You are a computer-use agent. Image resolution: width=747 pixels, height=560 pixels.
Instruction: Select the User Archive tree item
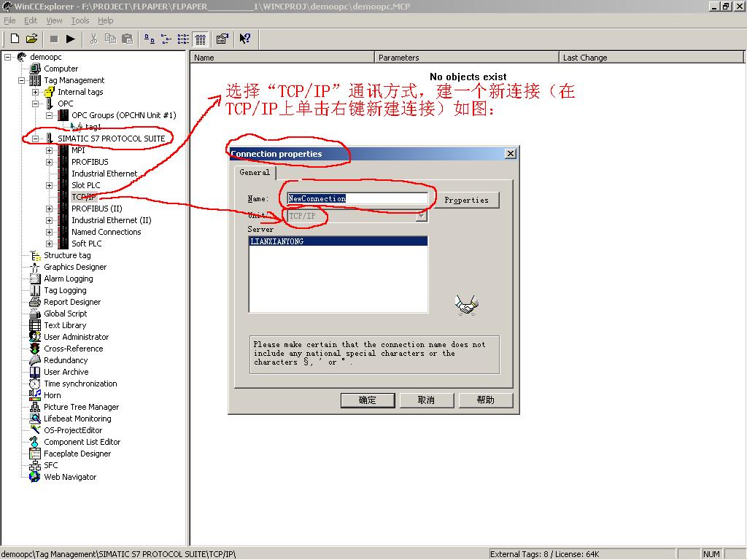tap(66, 372)
